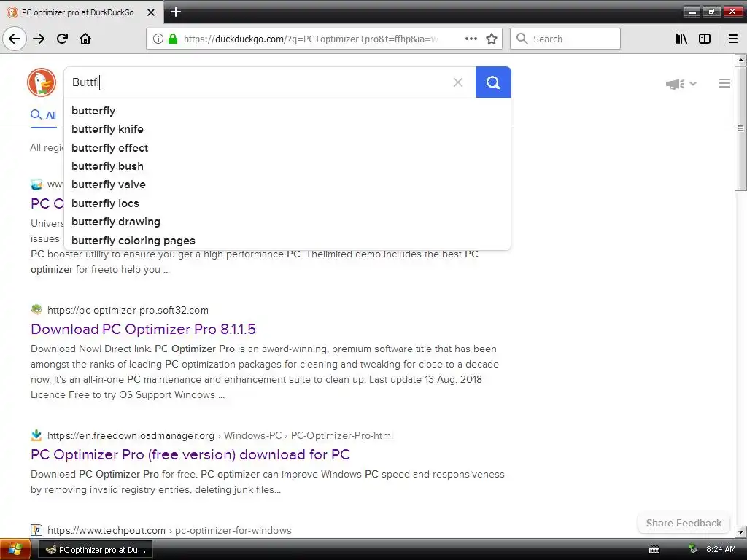Click the Share Feedback button
Image resolution: width=747 pixels, height=560 pixels.
(x=684, y=523)
